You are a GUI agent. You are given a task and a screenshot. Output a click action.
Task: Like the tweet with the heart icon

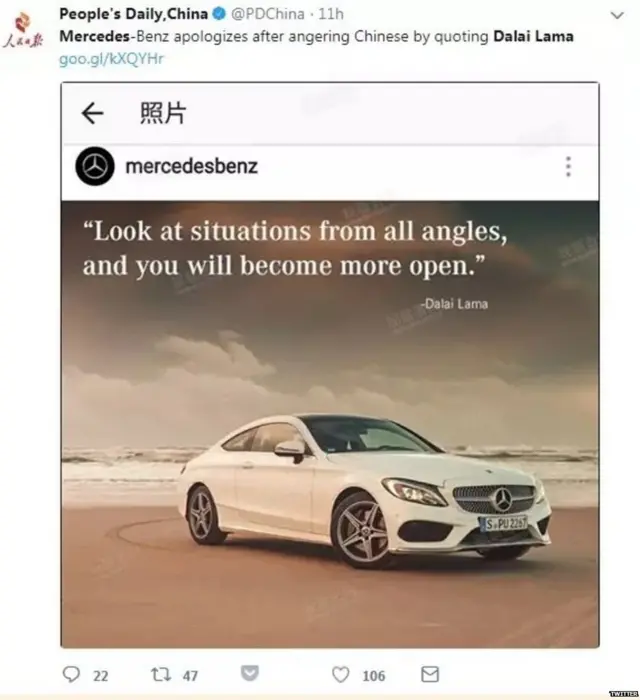pos(341,675)
